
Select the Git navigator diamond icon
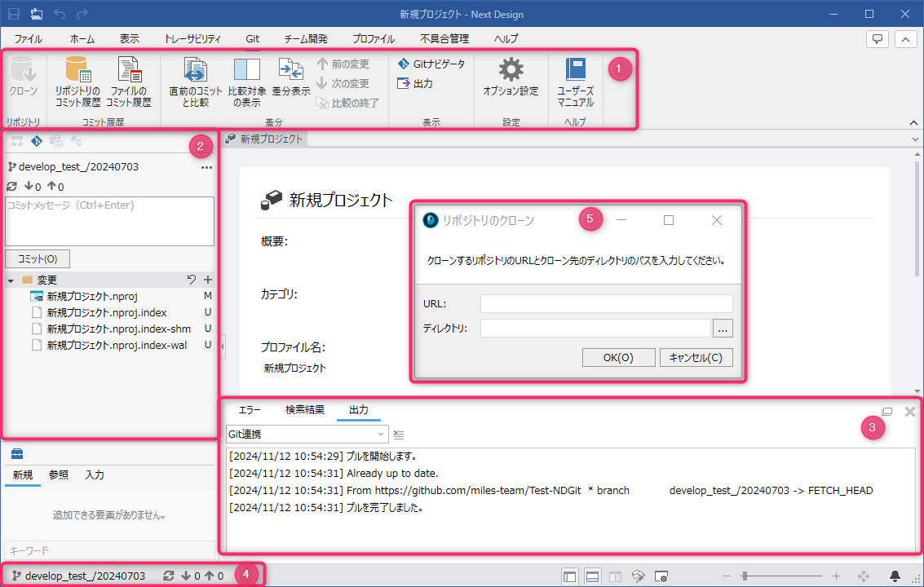[37, 141]
